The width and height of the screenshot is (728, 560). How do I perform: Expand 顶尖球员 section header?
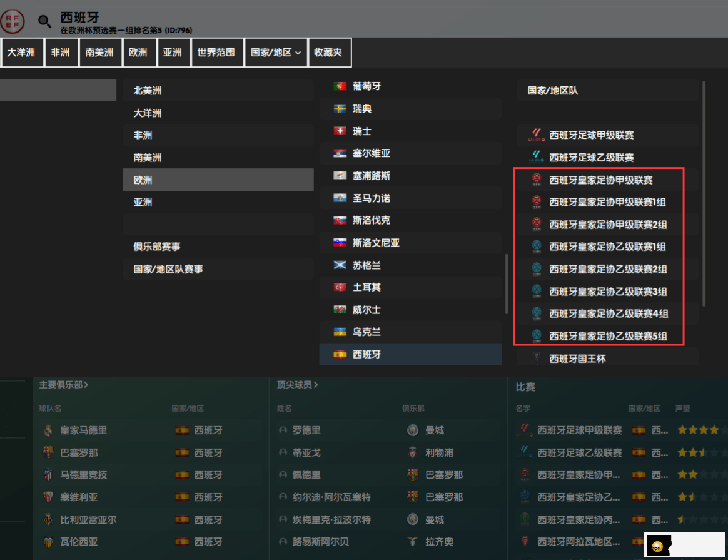(x=297, y=384)
